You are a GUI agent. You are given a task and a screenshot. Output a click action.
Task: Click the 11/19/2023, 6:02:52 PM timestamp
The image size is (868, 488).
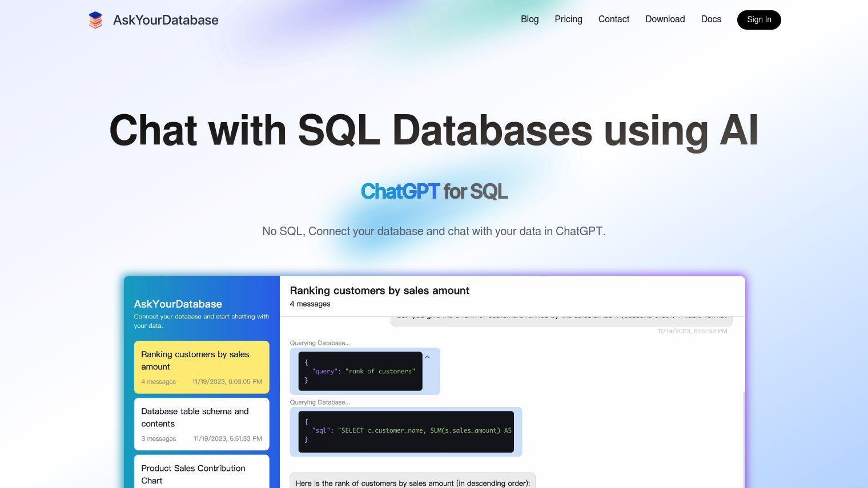(692, 331)
